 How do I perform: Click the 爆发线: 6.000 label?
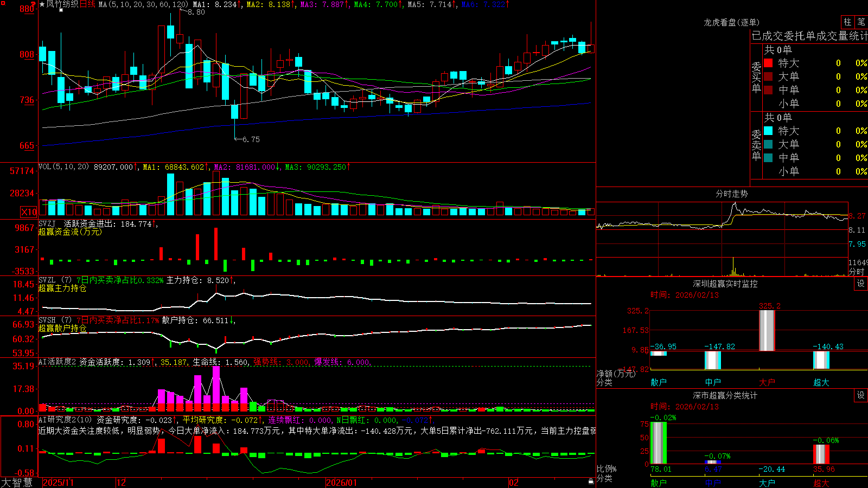tap(343, 362)
